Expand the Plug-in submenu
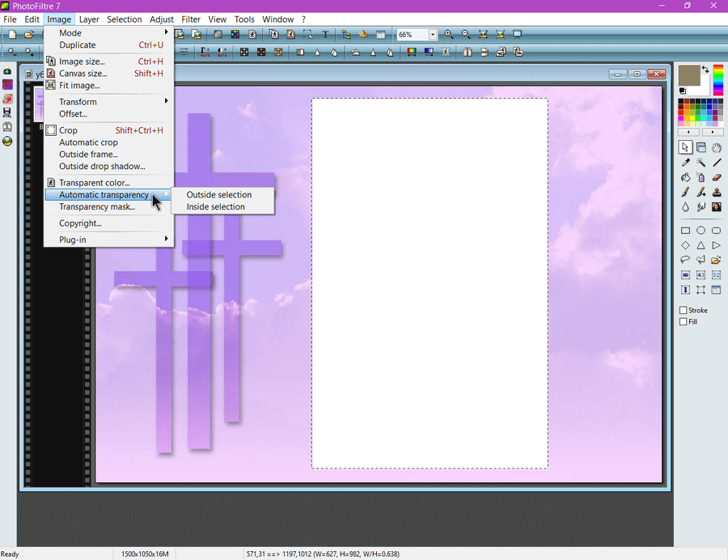728x560 pixels. (x=109, y=240)
